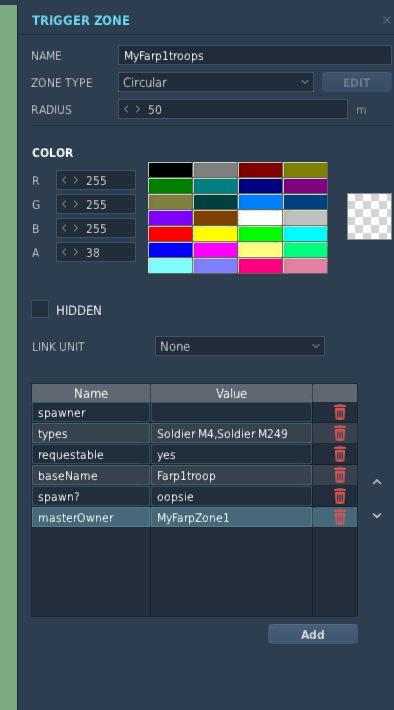Edit the value cell reading yes
This screenshot has height=710, width=394.
(x=231, y=454)
